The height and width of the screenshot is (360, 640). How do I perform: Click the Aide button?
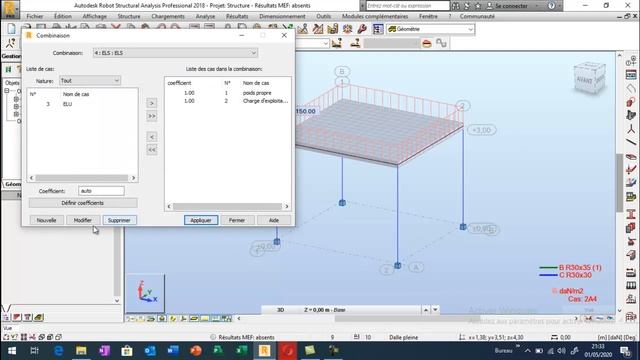(274, 220)
